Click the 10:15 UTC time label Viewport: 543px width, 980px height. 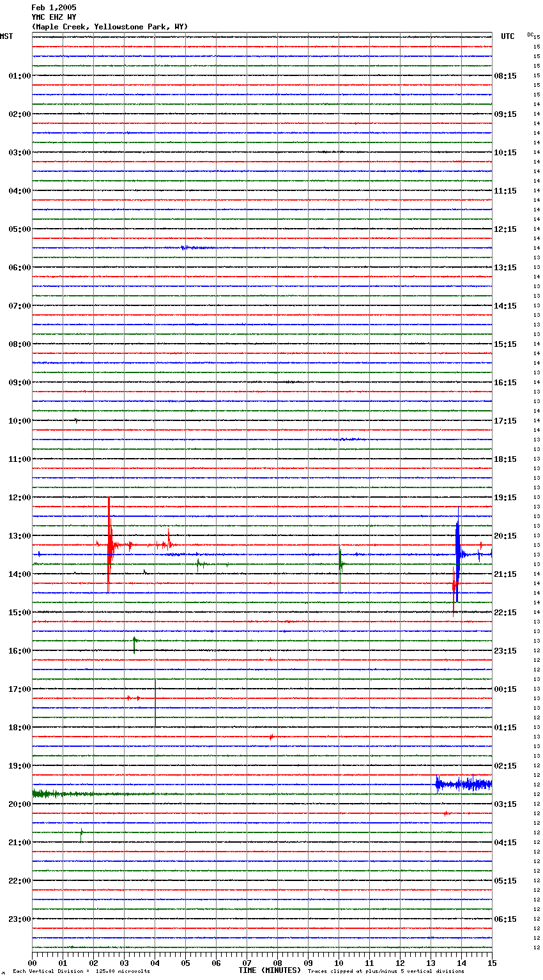tap(505, 153)
